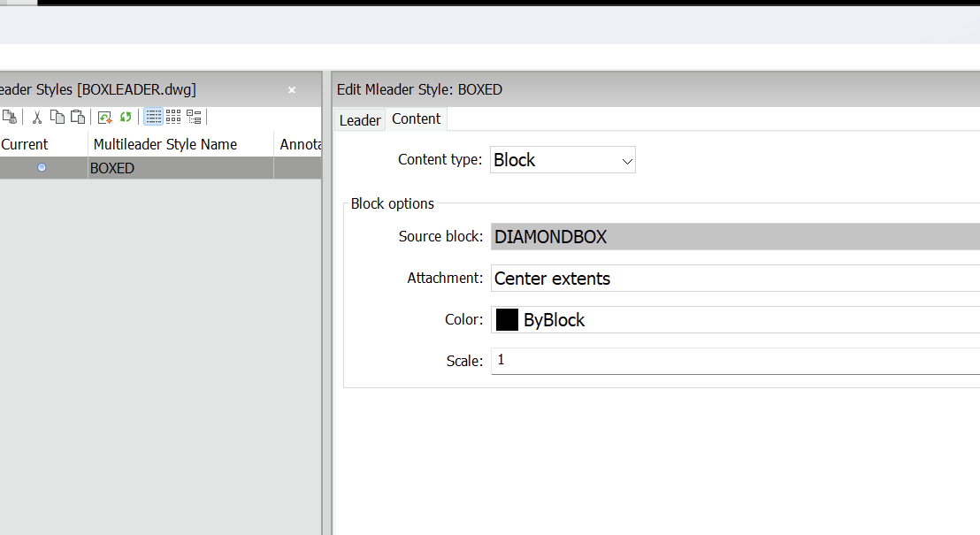Click the Scale input field
980x535 pixels.
tap(734, 361)
